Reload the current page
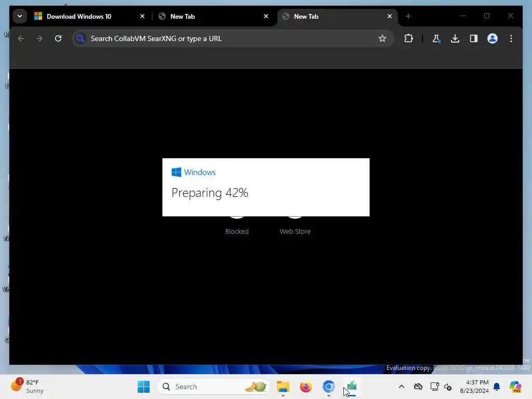This screenshot has height=399, width=532. click(x=58, y=38)
